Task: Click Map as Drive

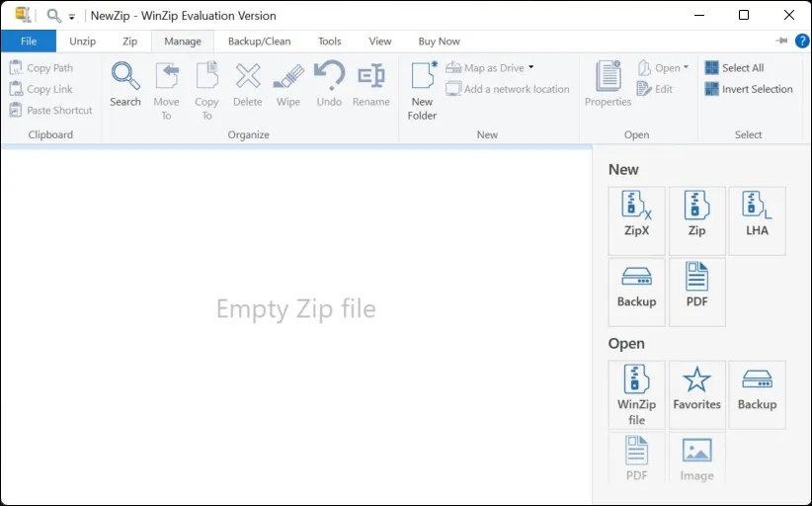Action: click(x=485, y=68)
